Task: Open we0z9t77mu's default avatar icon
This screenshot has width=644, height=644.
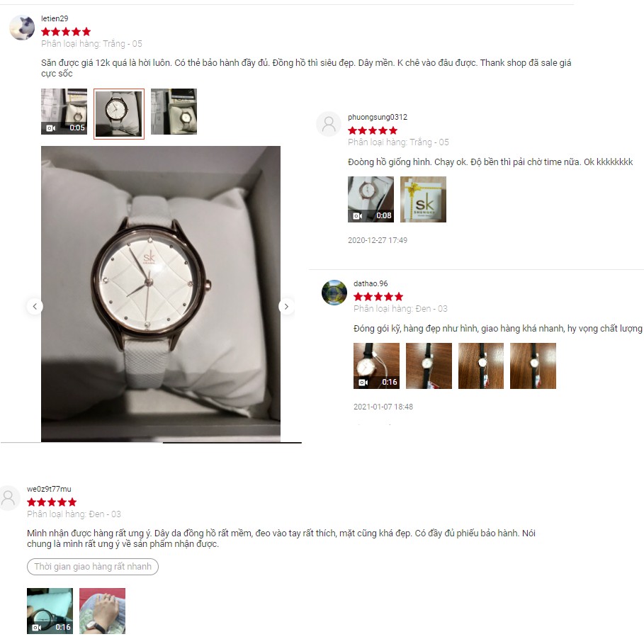Action: pyautogui.click(x=9, y=498)
